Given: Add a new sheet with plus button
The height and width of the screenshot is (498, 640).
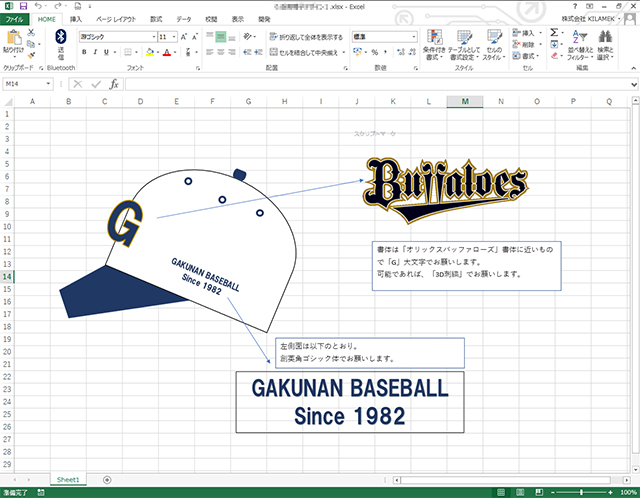Looking at the screenshot, I should coord(107,480).
